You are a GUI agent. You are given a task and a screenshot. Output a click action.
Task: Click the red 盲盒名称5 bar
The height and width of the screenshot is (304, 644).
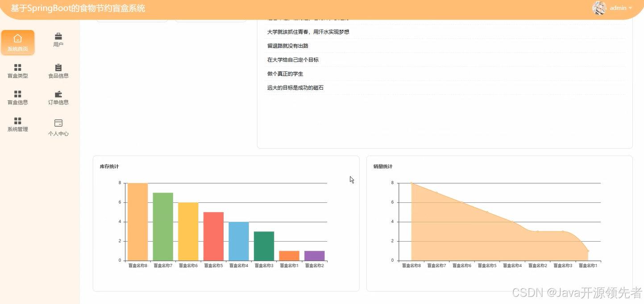(x=213, y=237)
